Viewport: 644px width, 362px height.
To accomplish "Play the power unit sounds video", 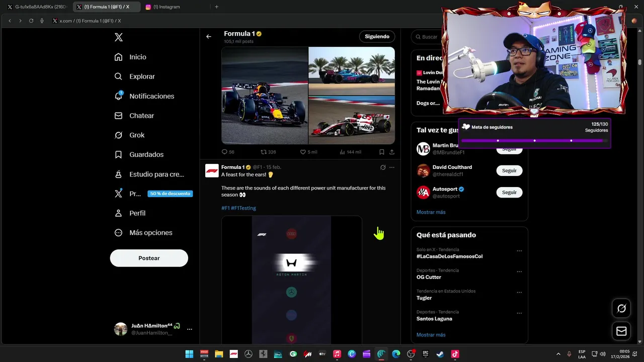I will [x=292, y=280].
